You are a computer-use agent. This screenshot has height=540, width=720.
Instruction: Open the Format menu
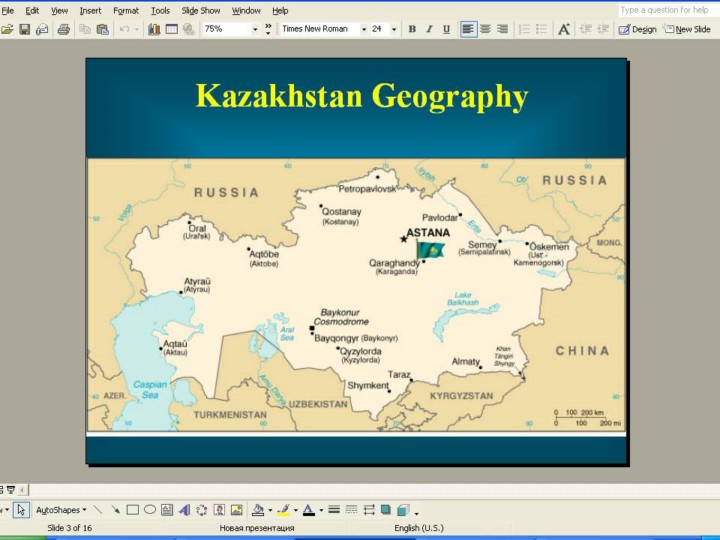tap(126, 11)
